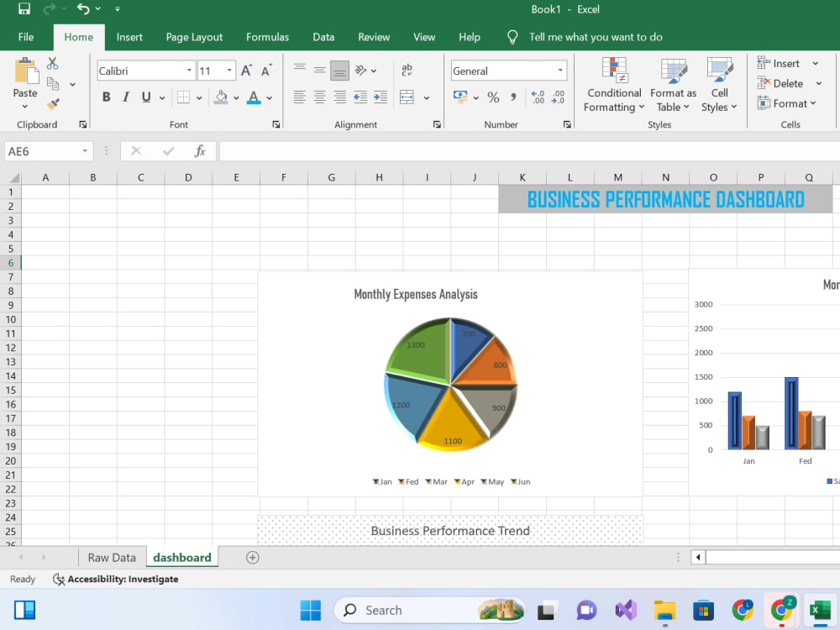Click Tell me what you want to do
Image resolution: width=840 pixels, height=630 pixels.
(x=596, y=37)
